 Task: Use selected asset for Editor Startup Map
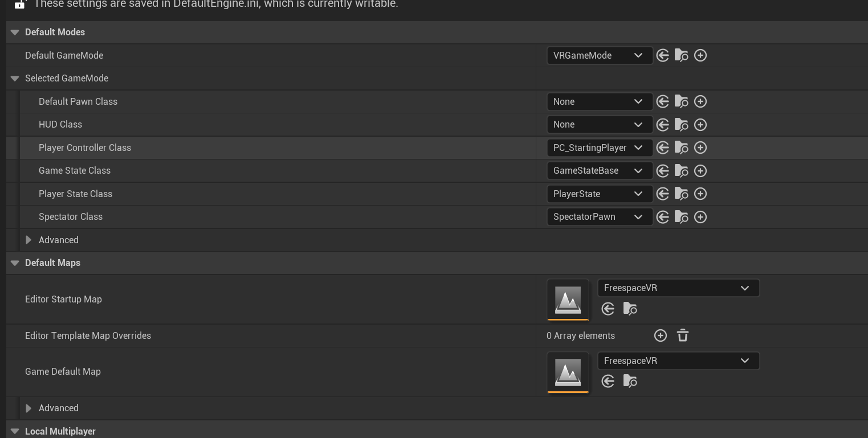tap(608, 309)
